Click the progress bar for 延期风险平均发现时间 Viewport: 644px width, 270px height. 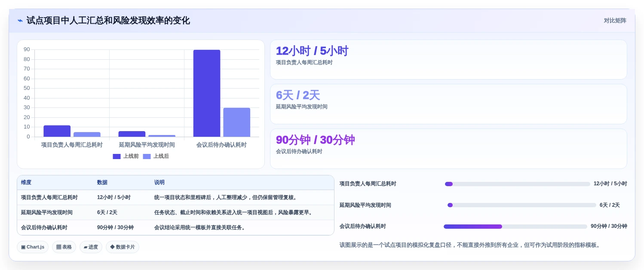coord(522,205)
